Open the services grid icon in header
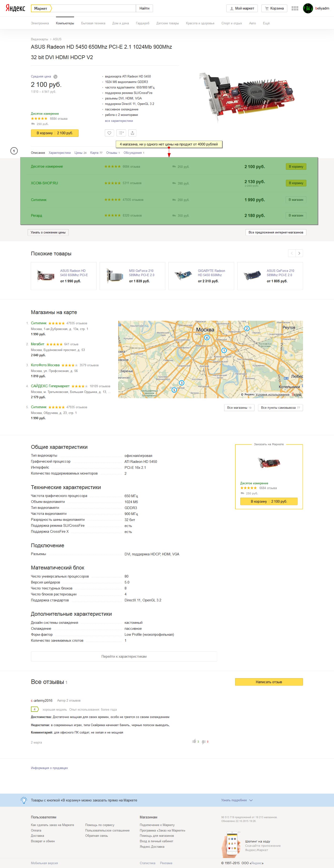Image resolution: width=334 pixels, height=868 pixels. coord(295,8)
